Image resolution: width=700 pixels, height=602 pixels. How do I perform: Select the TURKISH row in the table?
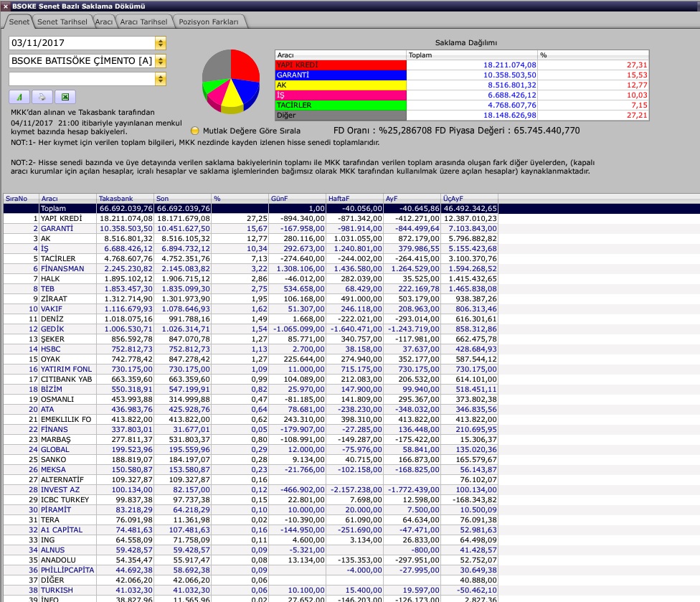pyautogui.click(x=250, y=591)
